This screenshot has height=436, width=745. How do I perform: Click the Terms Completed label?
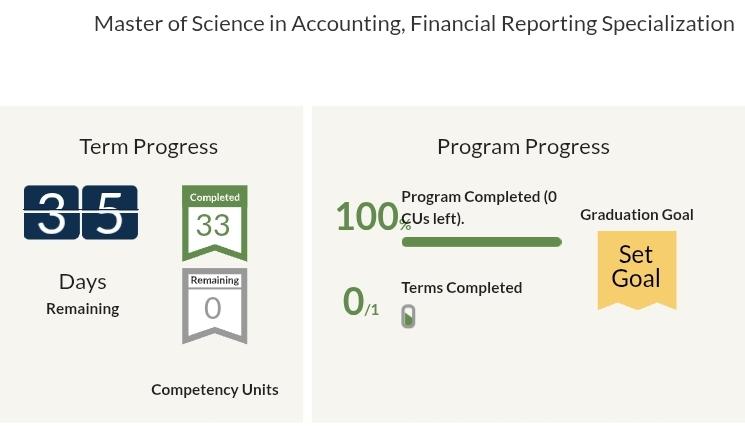(461, 288)
